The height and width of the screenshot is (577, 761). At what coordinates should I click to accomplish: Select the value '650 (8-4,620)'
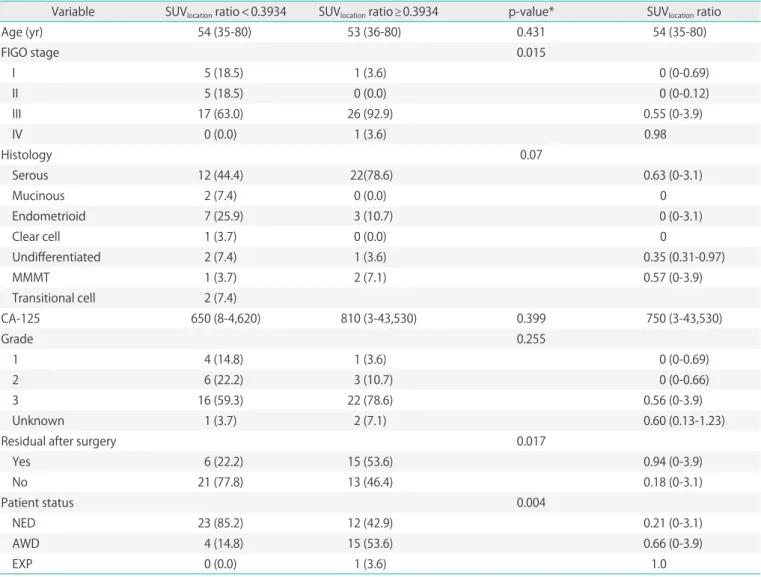[x=226, y=319]
